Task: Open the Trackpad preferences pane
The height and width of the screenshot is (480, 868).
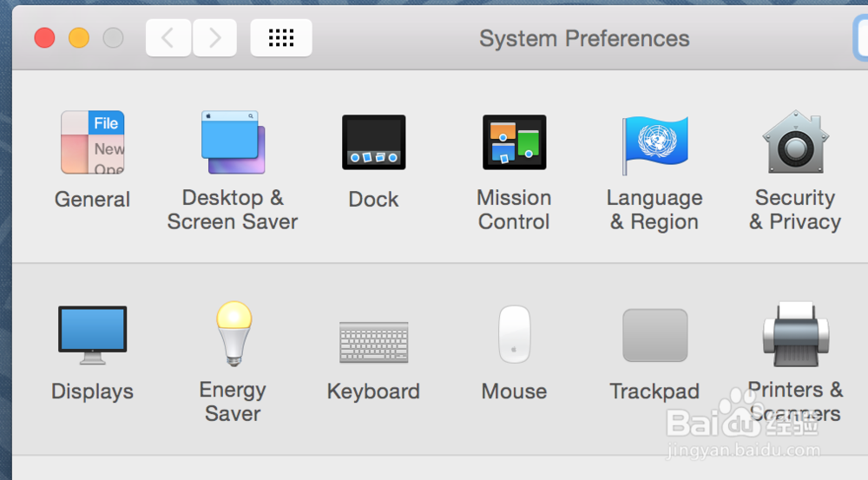Action: [654, 335]
